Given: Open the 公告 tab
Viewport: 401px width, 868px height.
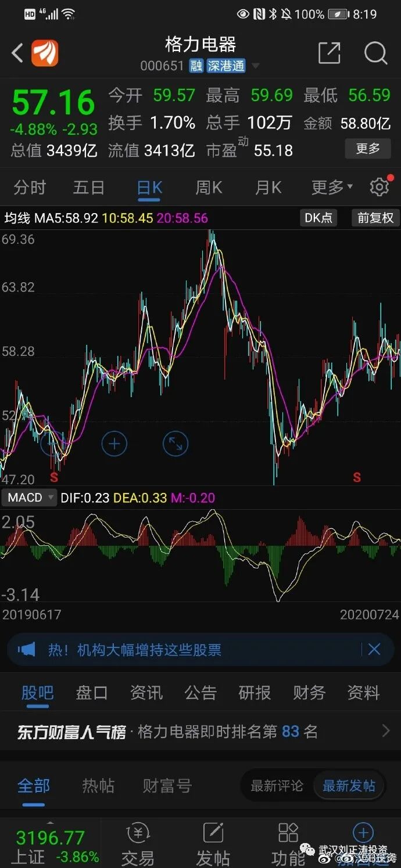Looking at the screenshot, I should [x=201, y=693].
